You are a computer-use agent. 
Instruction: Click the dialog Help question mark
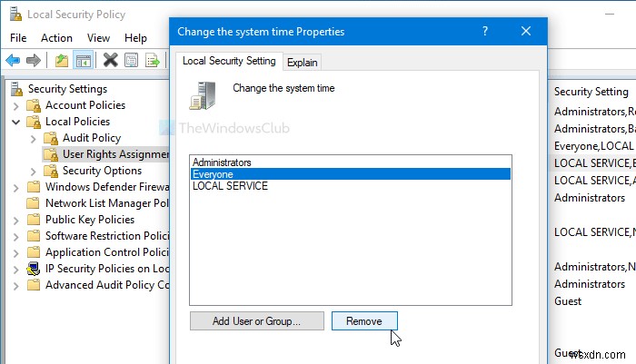tap(484, 31)
